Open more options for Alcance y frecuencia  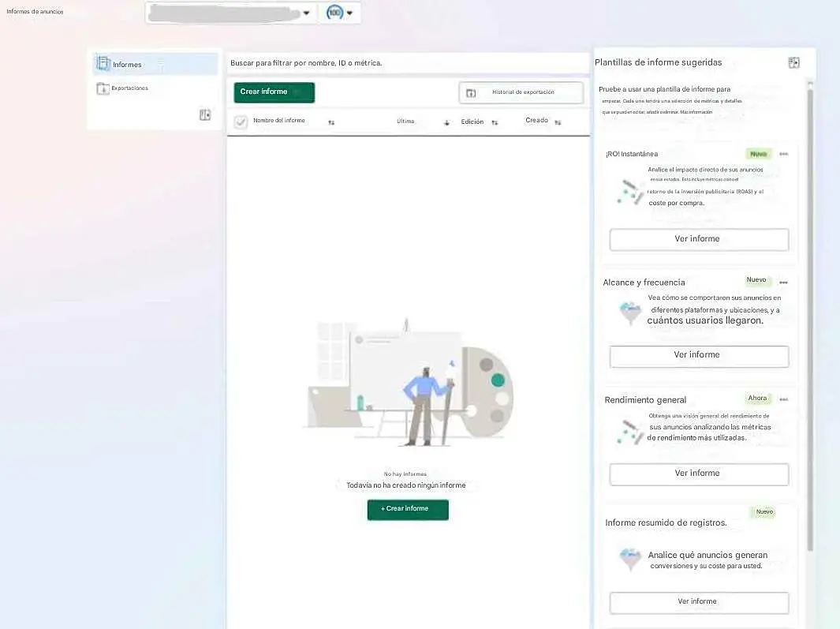pyautogui.click(x=783, y=282)
